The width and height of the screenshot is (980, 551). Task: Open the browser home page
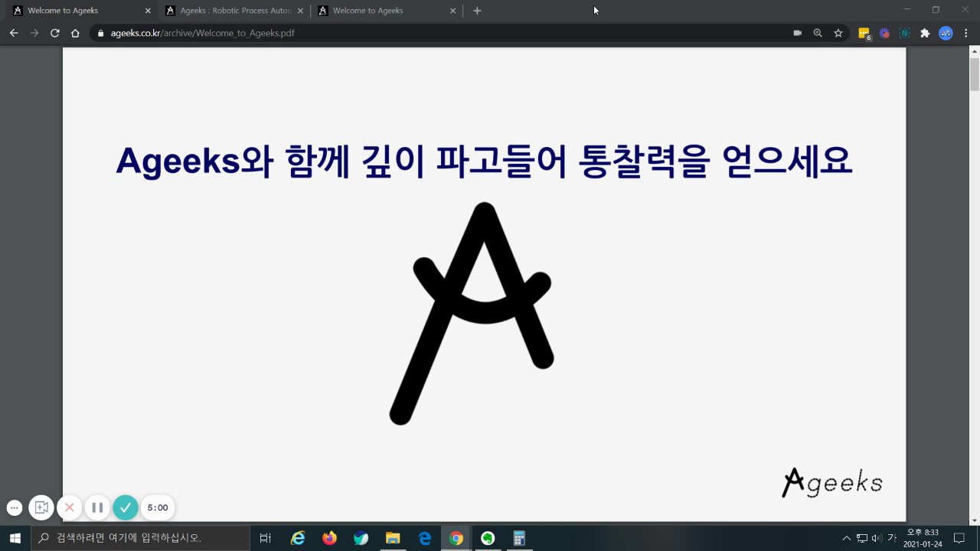[x=75, y=33]
